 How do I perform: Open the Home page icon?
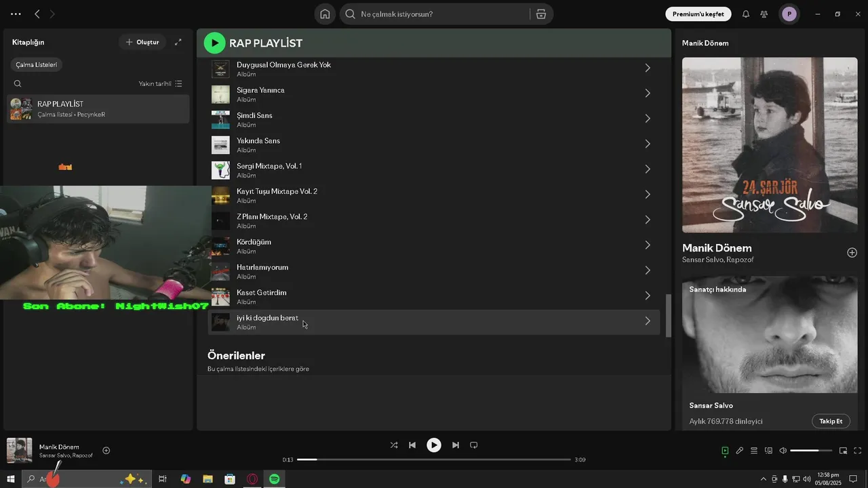(325, 14)
